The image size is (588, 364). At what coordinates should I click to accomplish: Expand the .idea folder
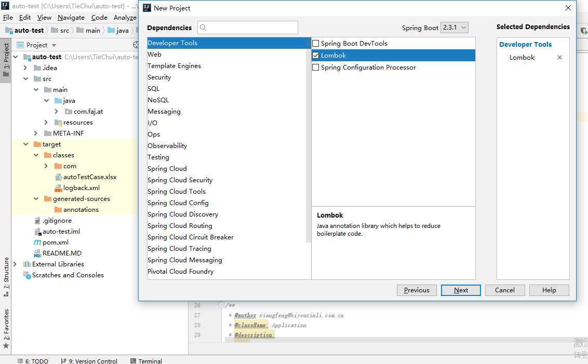(x=25, y=68)
